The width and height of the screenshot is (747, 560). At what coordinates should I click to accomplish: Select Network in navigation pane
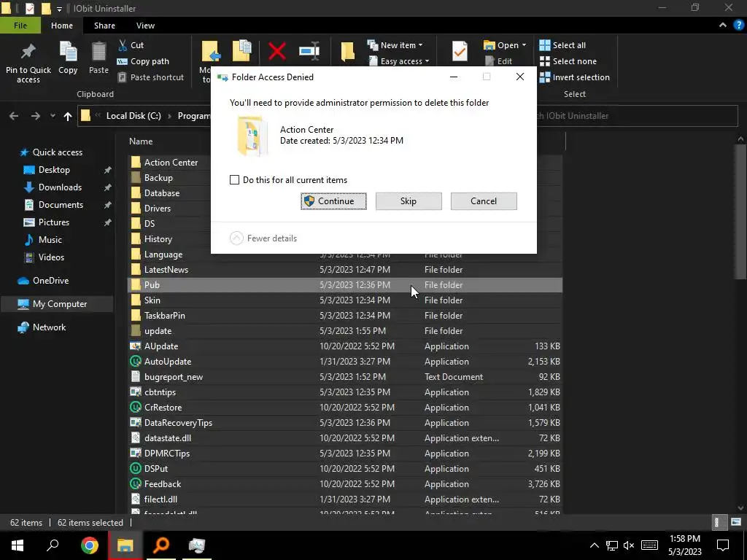tap(49, 327)
